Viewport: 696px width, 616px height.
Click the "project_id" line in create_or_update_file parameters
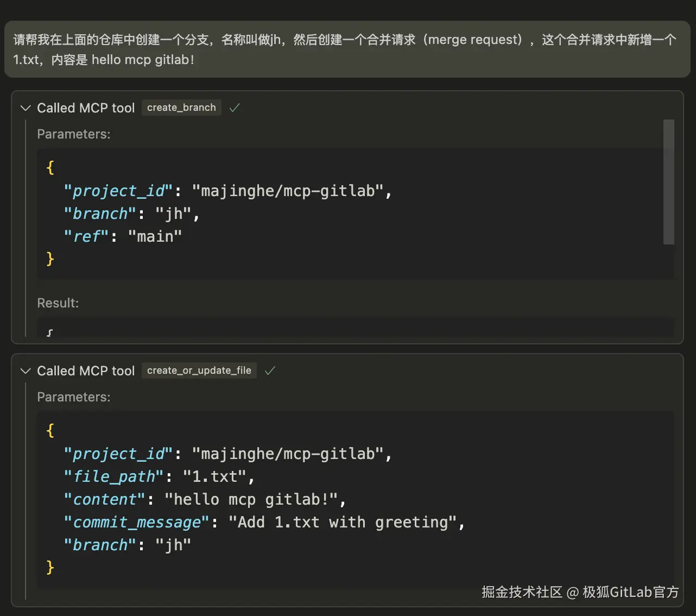pos(228,454)
